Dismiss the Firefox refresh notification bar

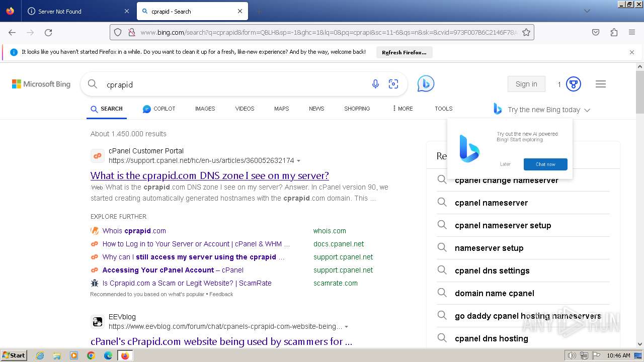[632, 52]
